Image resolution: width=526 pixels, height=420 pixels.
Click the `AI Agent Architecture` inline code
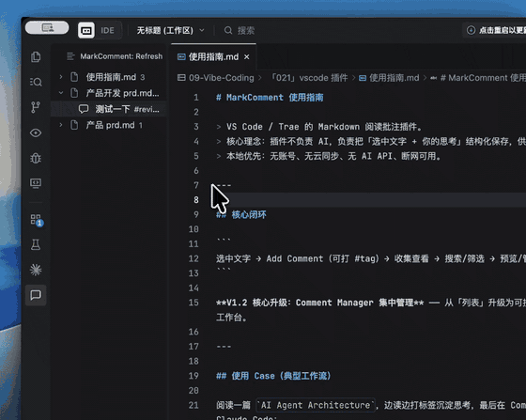tap(316, 405)
